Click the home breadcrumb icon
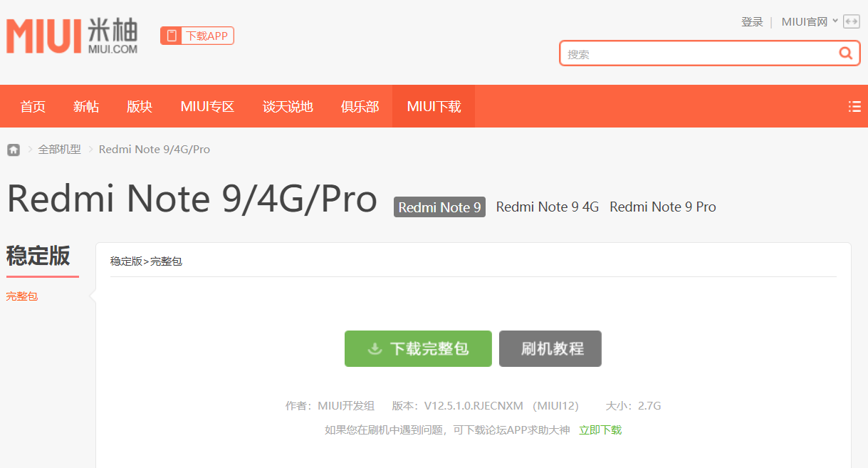This screenshot has height=468, width=868. (x=13, y=149)
